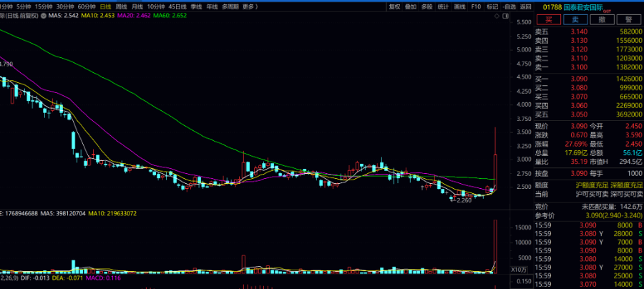Click the 返回 back button

[x=526, y=6]
